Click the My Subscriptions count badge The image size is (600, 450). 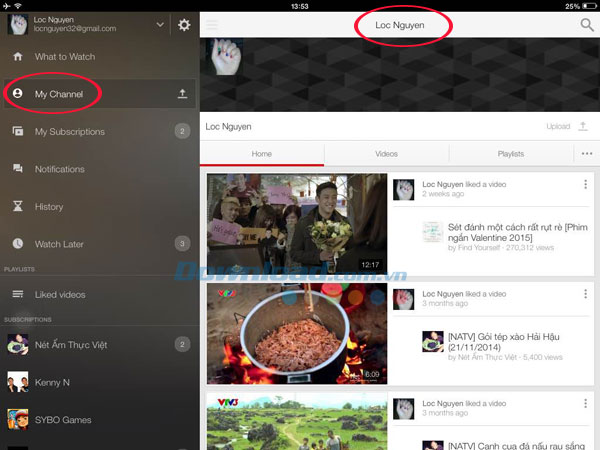(183, 131)
